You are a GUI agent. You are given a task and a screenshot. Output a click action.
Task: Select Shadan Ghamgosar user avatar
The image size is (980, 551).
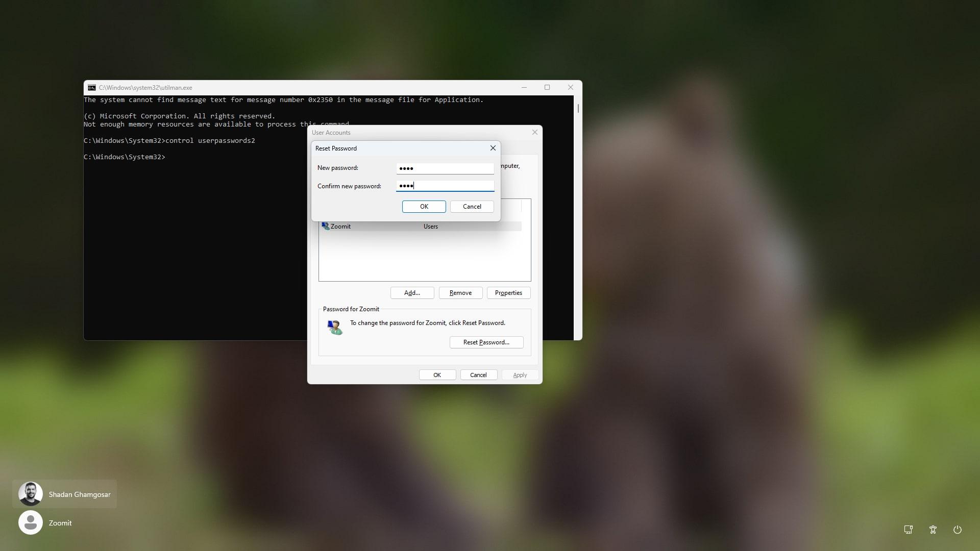pos(31,494)
